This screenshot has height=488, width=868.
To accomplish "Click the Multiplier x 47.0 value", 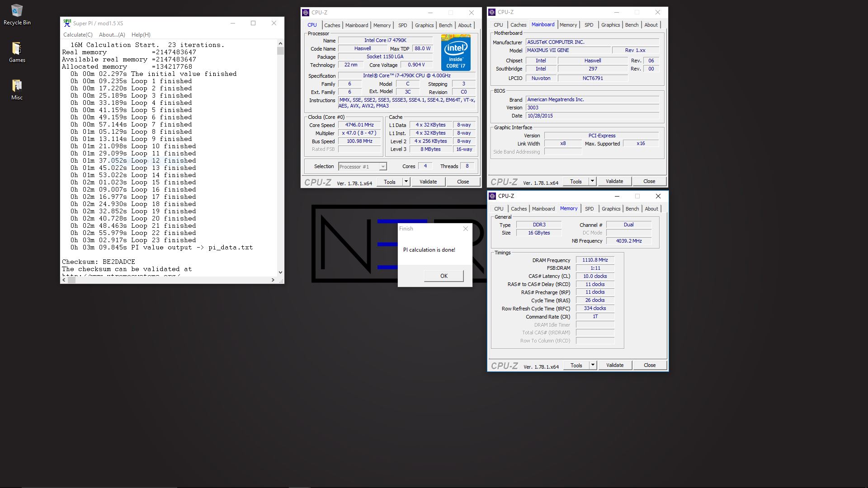I will (x=359, y=133).
